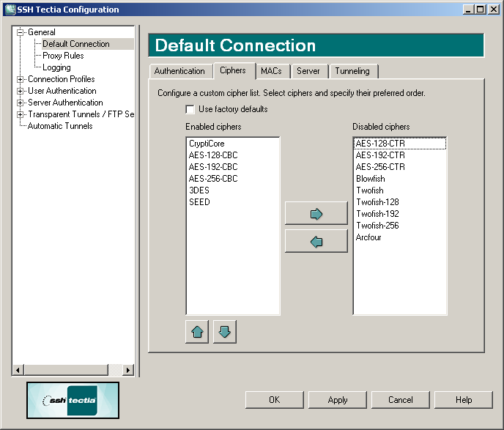Click the SSH Tectia logo

coord(73,400)
